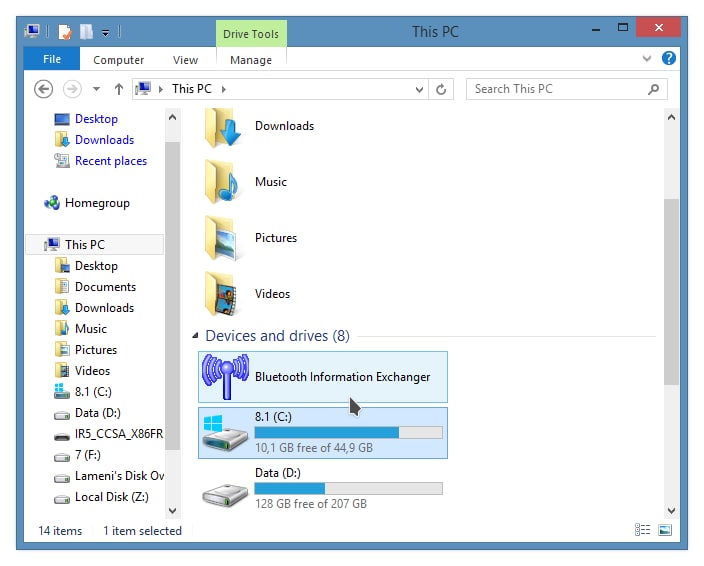704x566 pixels.
Task: Collapse the Devices and drives group
Action: (195, 335)
